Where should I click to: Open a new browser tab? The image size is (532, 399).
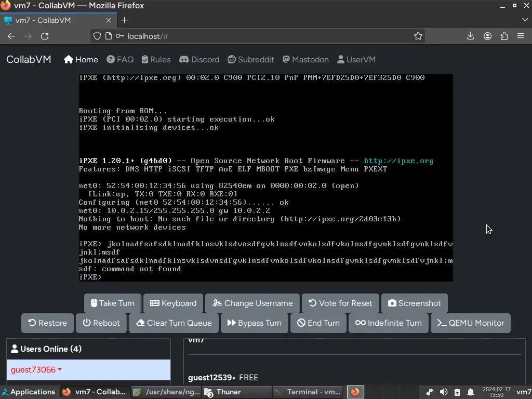[x=125, y=20]
